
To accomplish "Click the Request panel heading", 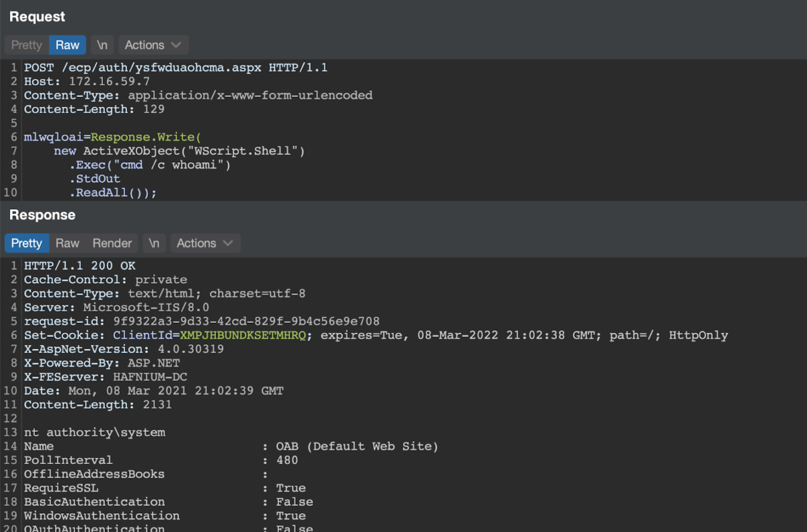I will [38, 17].
